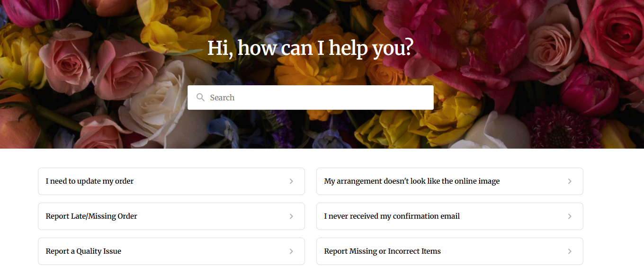644x275 pixels.
Task: Click the magnifying glass search icon
Action: [200, 98]
